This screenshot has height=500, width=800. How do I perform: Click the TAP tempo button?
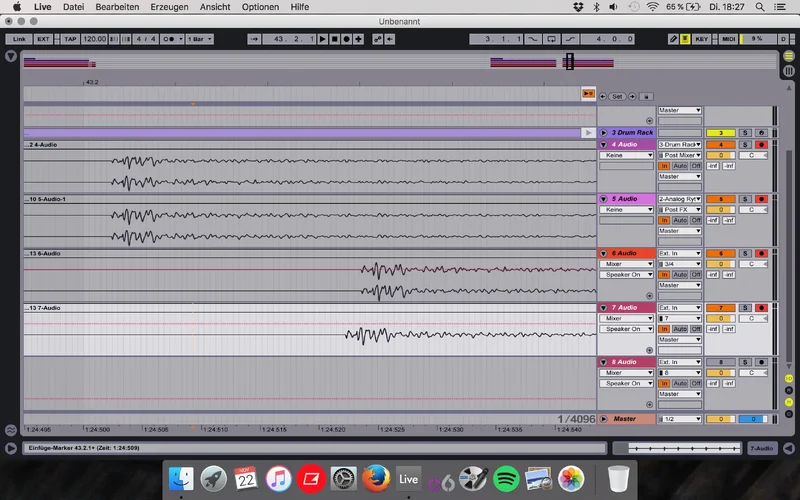tap(70, 39)
